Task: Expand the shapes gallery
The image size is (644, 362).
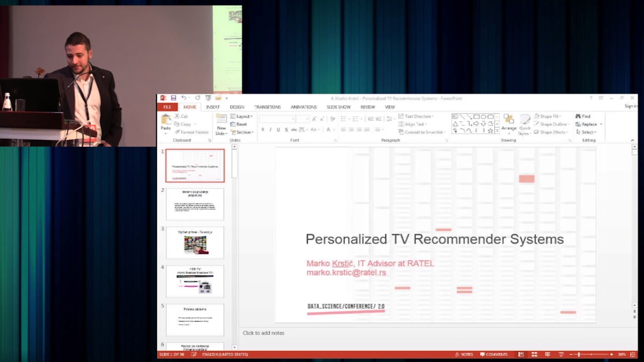Action: point(498,131)
